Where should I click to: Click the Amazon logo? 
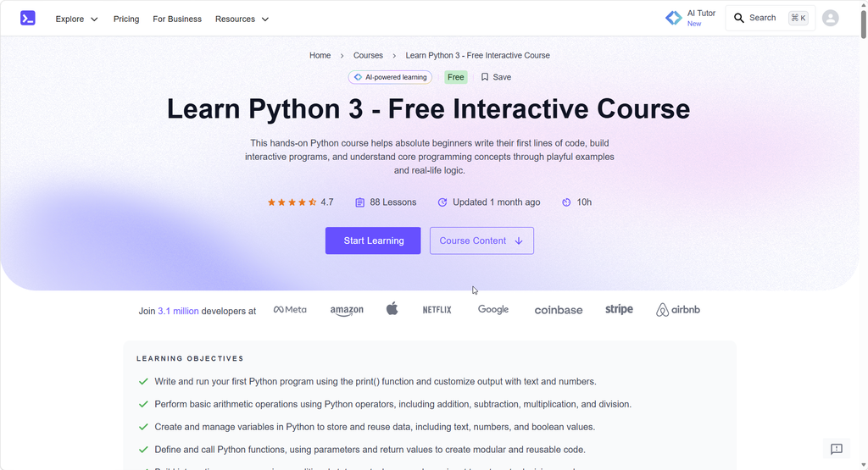(x=347, y=310)
